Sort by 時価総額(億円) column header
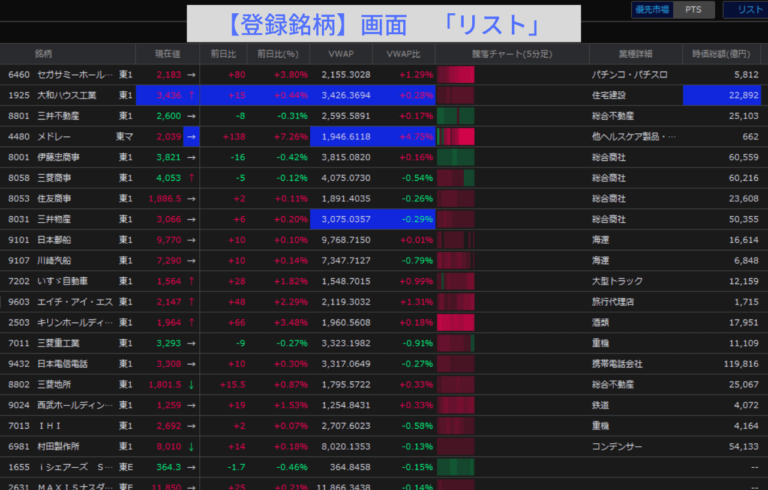The width and height of the screenshot is (768, 490). [x=724, y=53]
